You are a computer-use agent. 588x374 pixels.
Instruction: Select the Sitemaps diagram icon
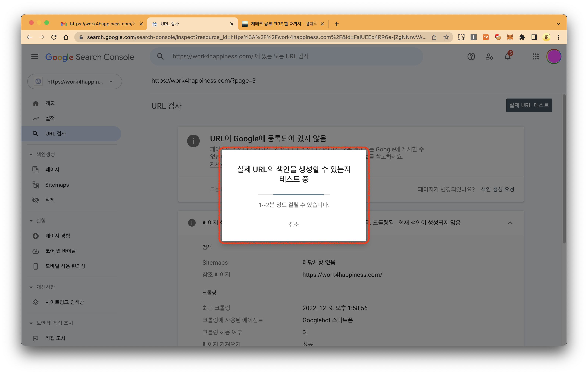click(x=36, y=185)
